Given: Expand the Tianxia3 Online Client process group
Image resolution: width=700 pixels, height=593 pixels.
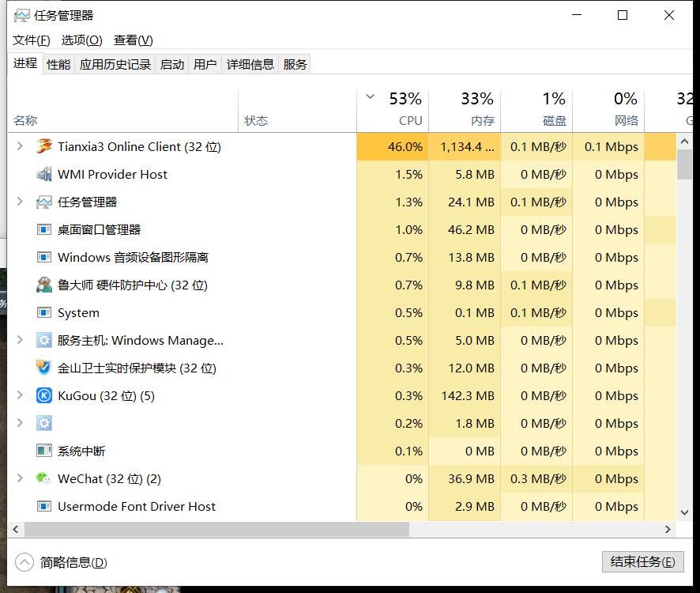Looking at the screenshot, I should [20, 146].
